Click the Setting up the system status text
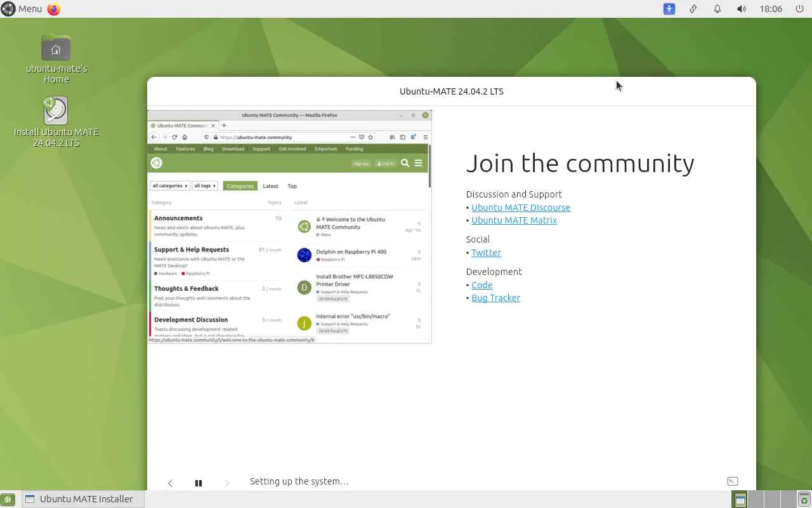Image resolution: width=812 pixels, height=508 pixels. 299,481
